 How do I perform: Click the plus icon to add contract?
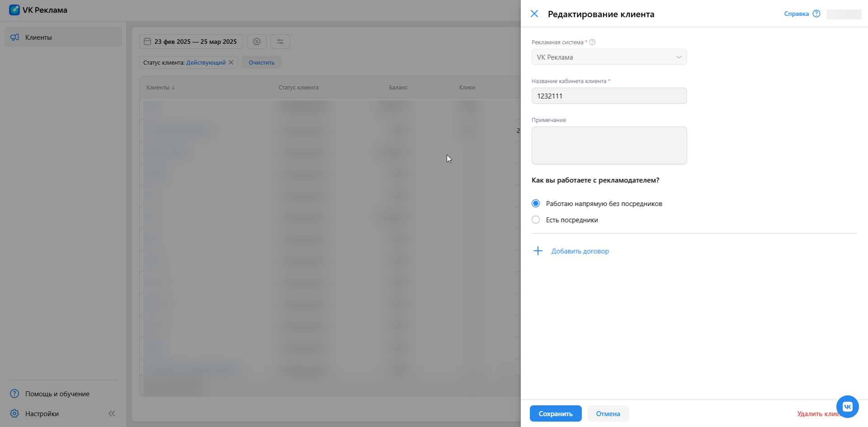point(538,251)
